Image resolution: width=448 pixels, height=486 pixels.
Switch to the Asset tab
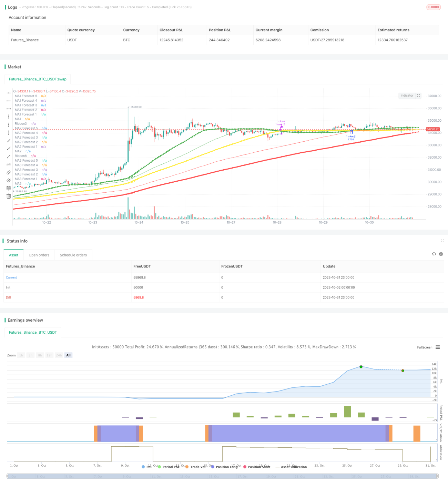[x=13, y=255]
